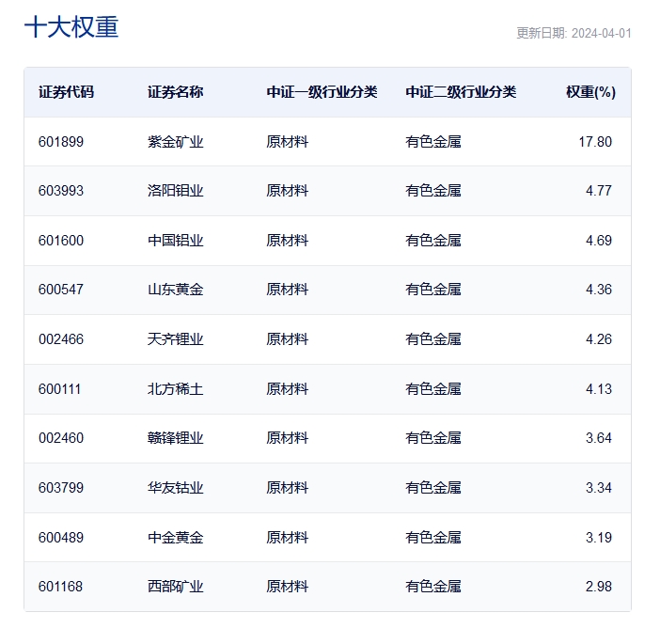Select stock name 中金黄金

coord(176,538)
